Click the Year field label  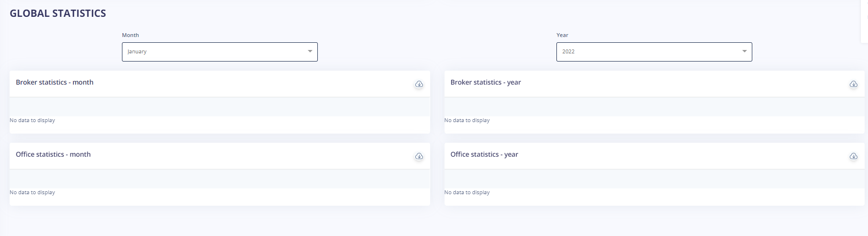(562, 35)
